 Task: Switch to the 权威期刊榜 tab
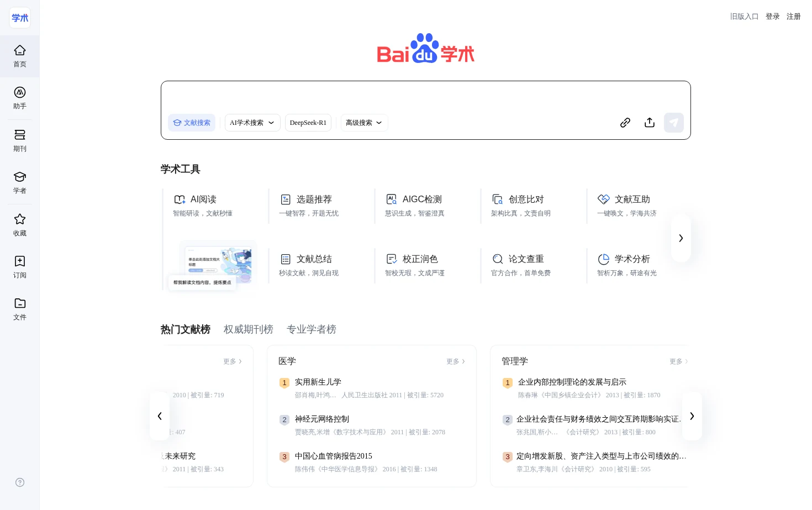(x=249, y=329)
